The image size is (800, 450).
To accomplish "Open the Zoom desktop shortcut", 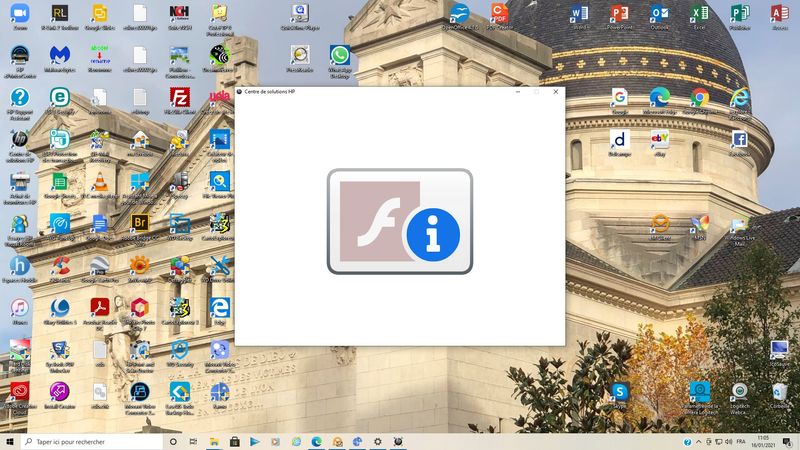I will coord(19,14).
